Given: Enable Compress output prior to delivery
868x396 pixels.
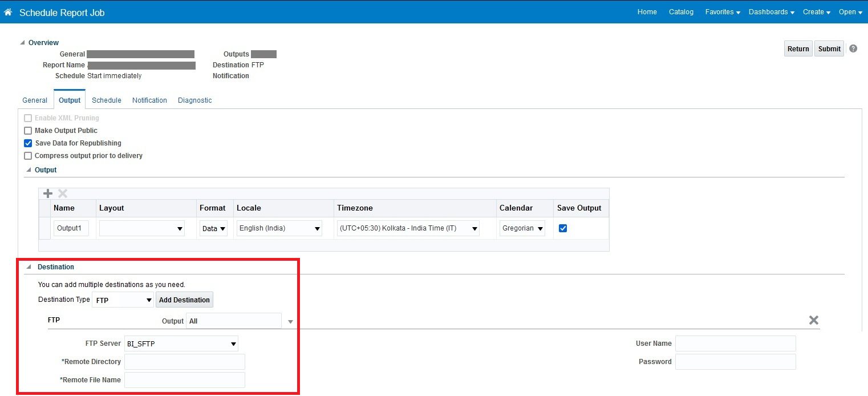Looking at the screenshot, I should pyautogui.click(x=28, y=156).
